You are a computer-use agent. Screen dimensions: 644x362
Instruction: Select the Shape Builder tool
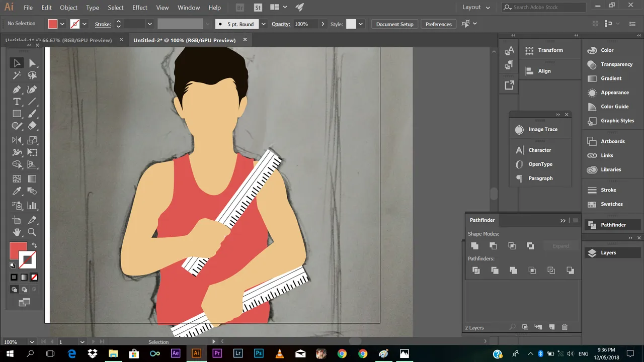click(x=17, y=164)
